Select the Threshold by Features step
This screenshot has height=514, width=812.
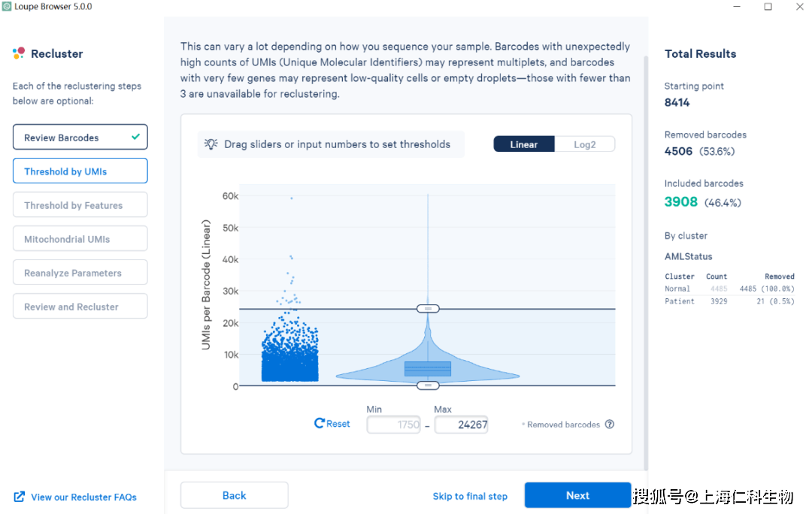pos(80,205)
